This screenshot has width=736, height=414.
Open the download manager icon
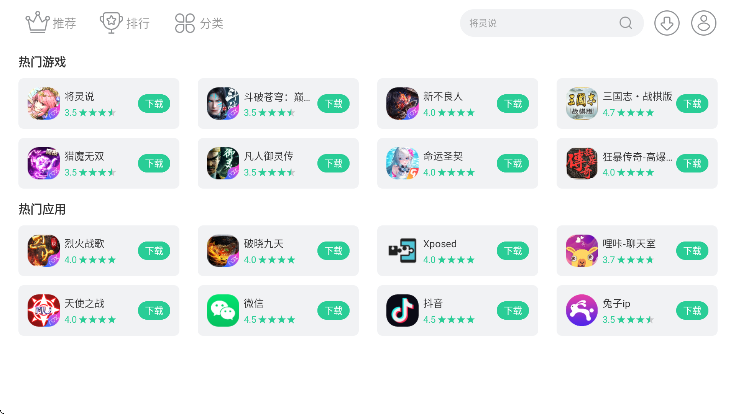(x=667, y=23)
